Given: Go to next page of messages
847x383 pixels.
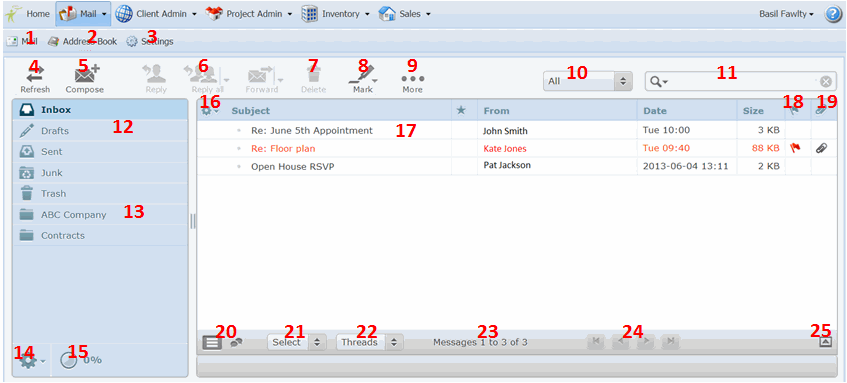Looking at the screenshot, I should click(646, 341).
